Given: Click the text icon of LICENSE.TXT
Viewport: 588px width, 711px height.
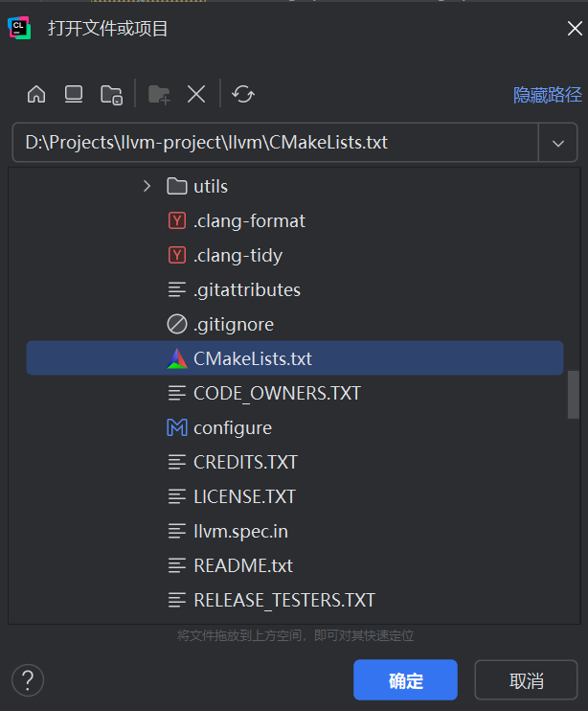Looking at the screenshot, I should click(177, 496).
